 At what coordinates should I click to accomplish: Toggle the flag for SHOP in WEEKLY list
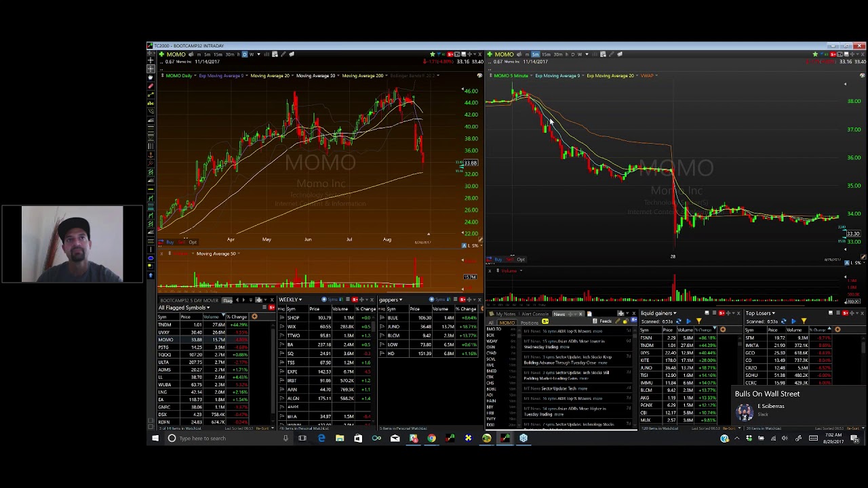click(282, 317)
